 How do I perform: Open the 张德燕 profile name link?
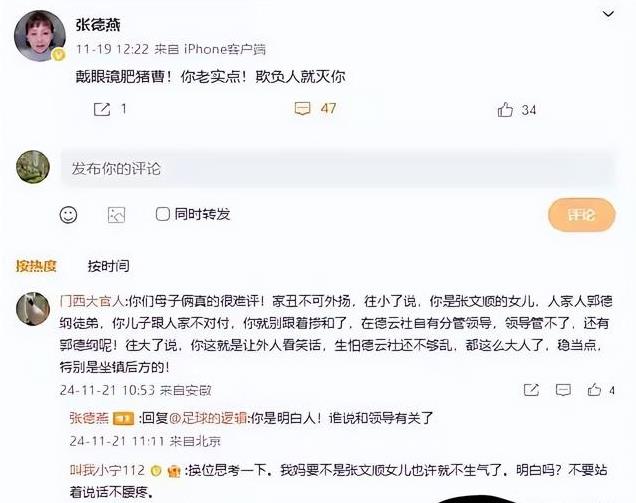coord(98,25)
